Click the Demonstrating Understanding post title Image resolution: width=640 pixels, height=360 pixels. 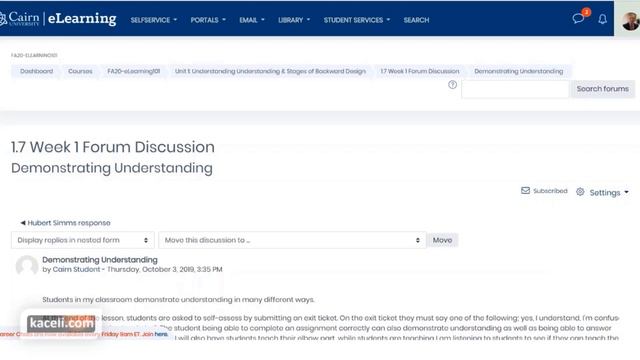[100, 260]
